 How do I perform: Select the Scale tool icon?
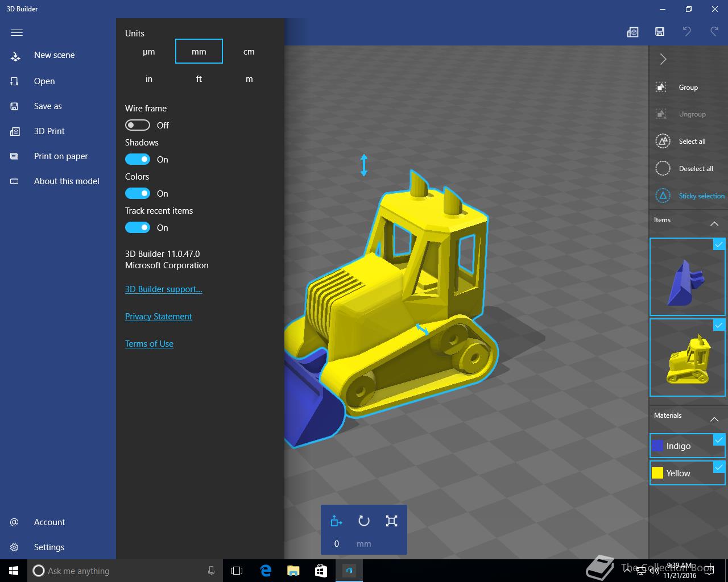[x=391, y=521]
